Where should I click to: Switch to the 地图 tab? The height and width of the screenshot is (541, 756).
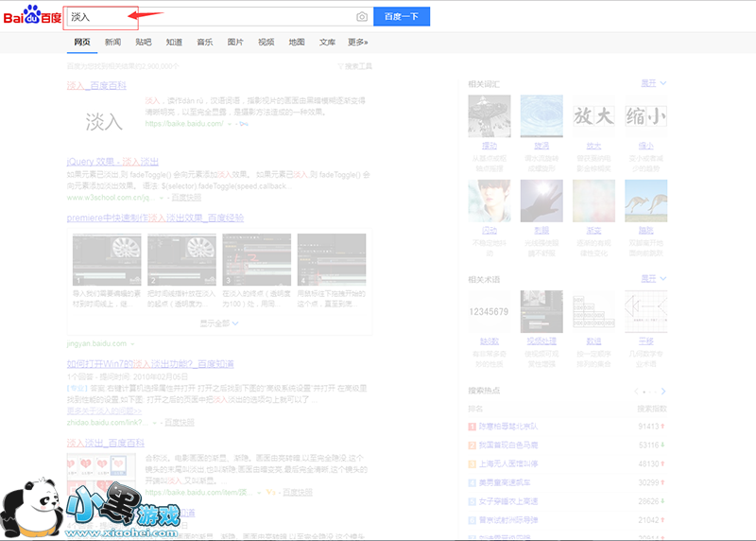tap(297, 42)
